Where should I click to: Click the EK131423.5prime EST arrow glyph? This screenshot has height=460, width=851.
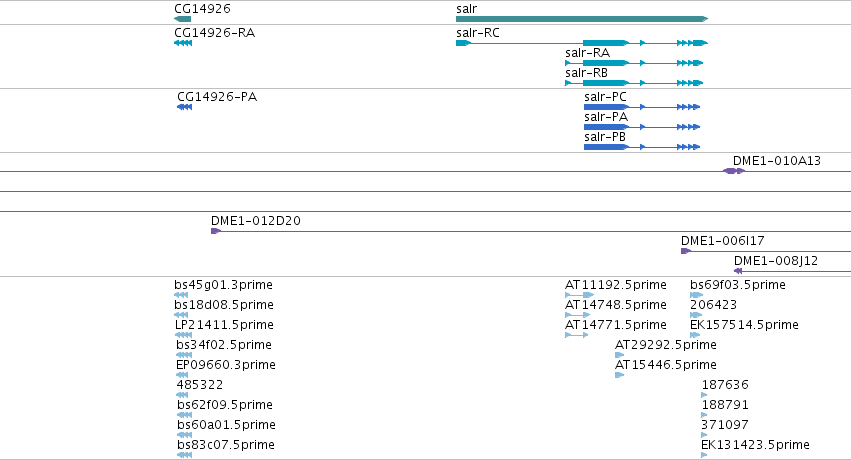[704, 455]
